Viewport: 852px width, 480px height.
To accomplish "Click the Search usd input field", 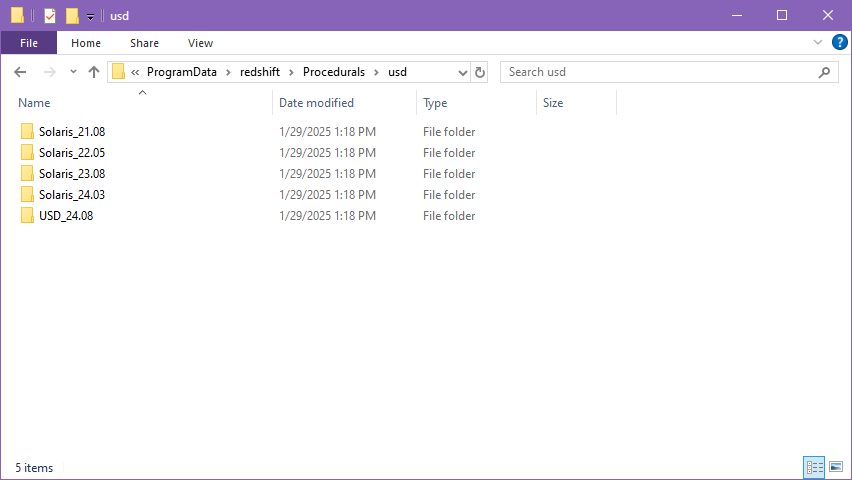I will click(659, 72).
